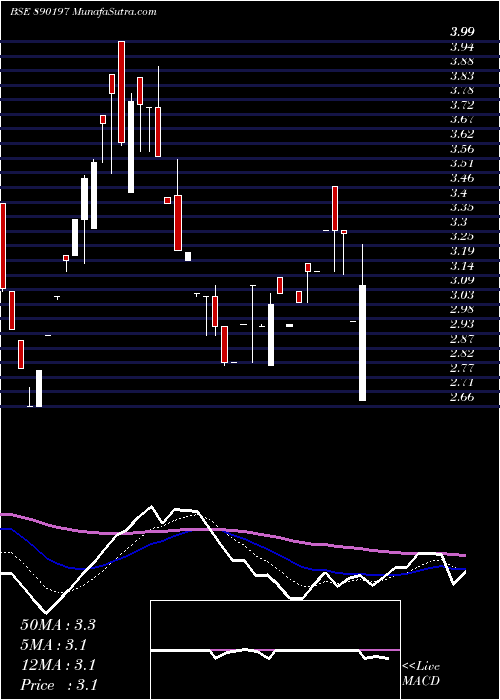Image resolution: width=500 pixels, height=700 pixels.
Task: Click the 3.56 price axis label
Action: point(462,149)
